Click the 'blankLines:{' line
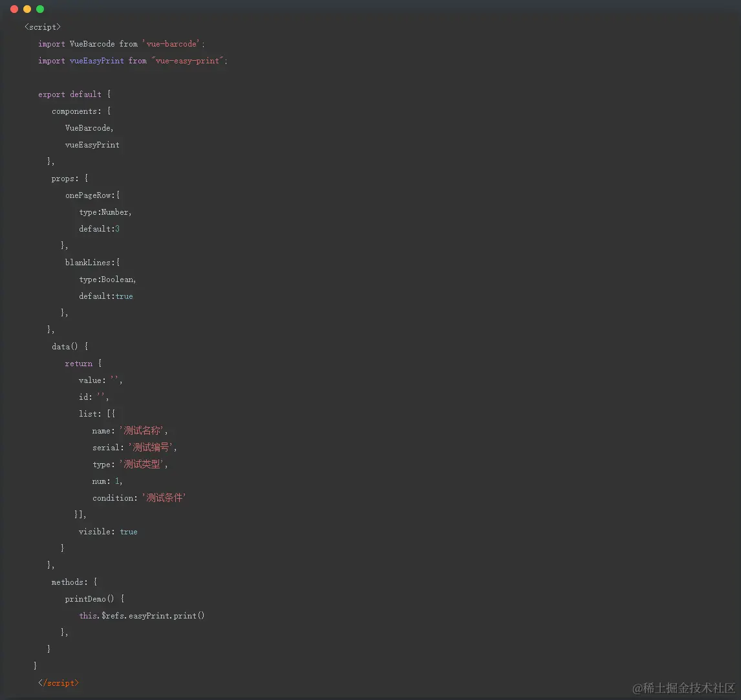Viewport: 741px width, 700px height. [x=92, y=263]
